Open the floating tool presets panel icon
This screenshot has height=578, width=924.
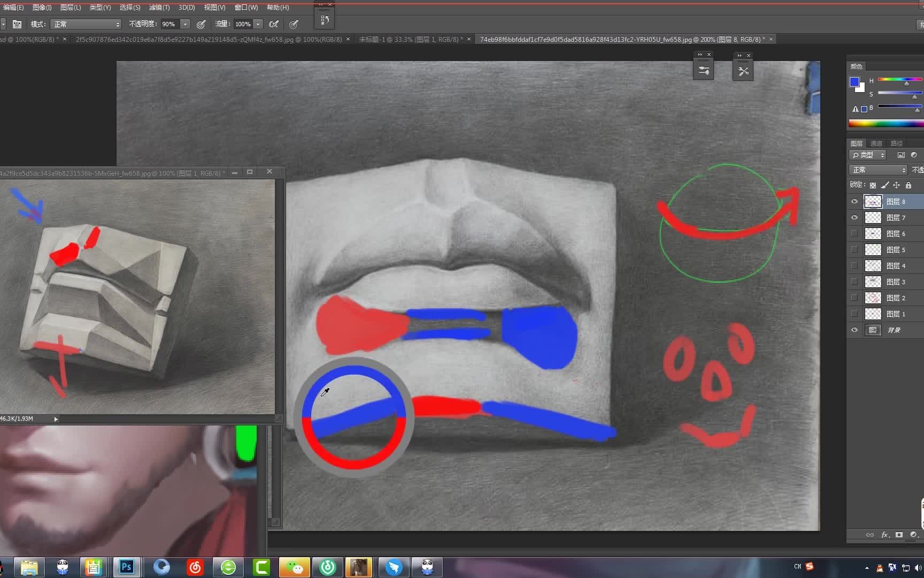pos(743,71)
